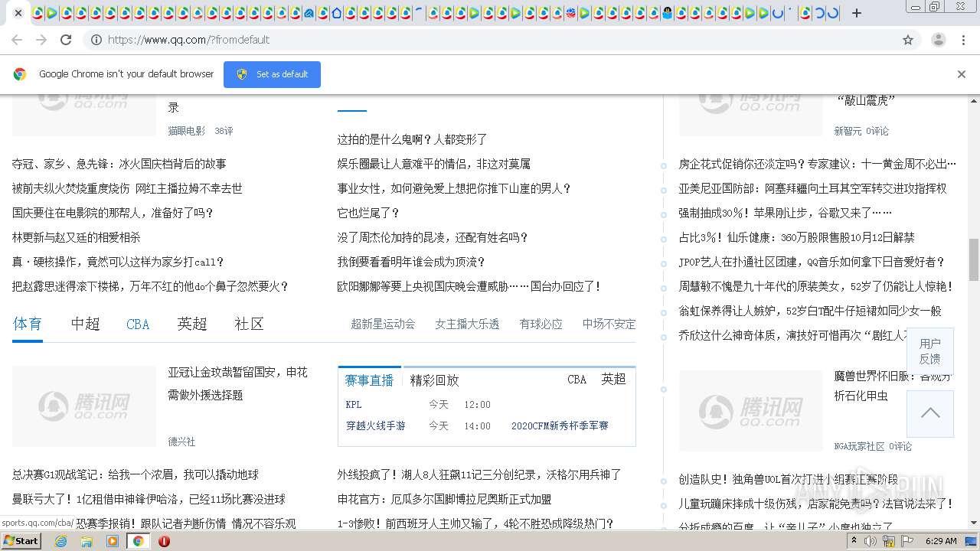
Task: Jump to page top with up arrow
Action: click(930, 413)
